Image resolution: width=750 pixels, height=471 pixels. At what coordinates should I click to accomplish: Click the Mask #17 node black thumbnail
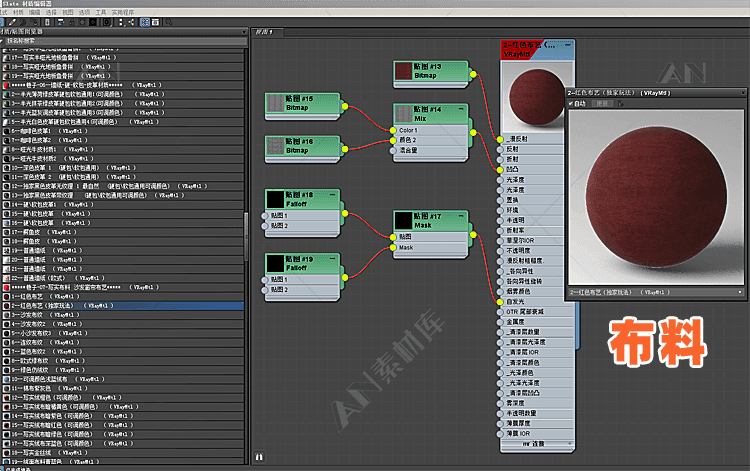pyautogui.click(x=404, y=220)
